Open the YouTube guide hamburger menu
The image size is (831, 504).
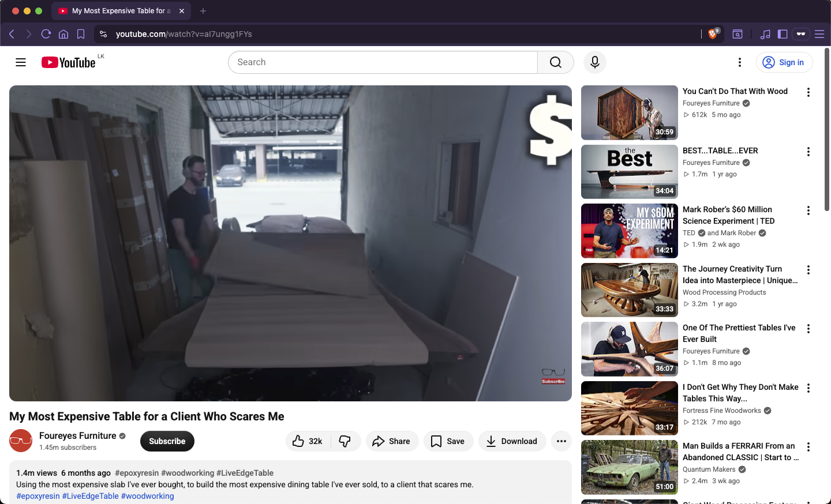[x=21, y=62]
